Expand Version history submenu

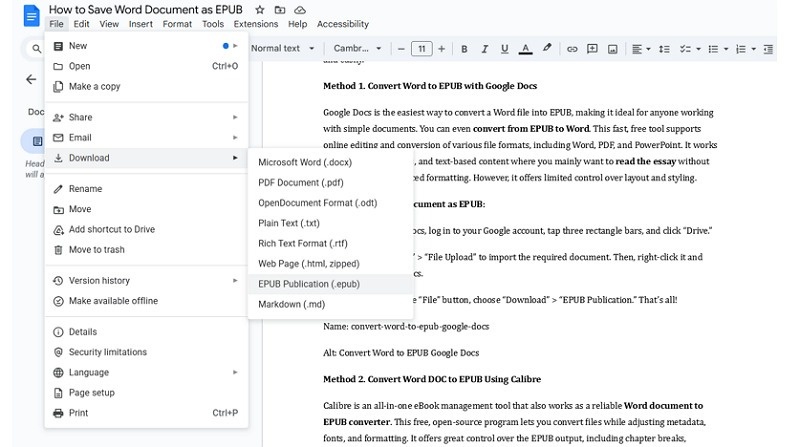coord(146,281)
